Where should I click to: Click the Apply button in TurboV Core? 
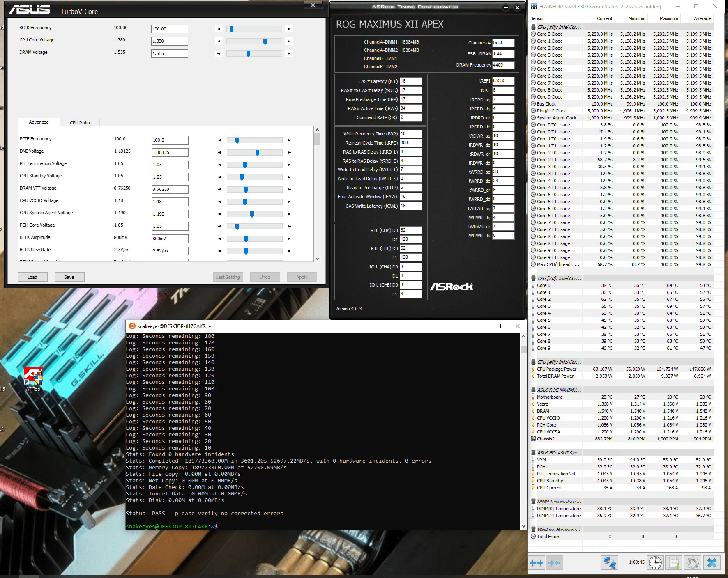tap(302, 277)
